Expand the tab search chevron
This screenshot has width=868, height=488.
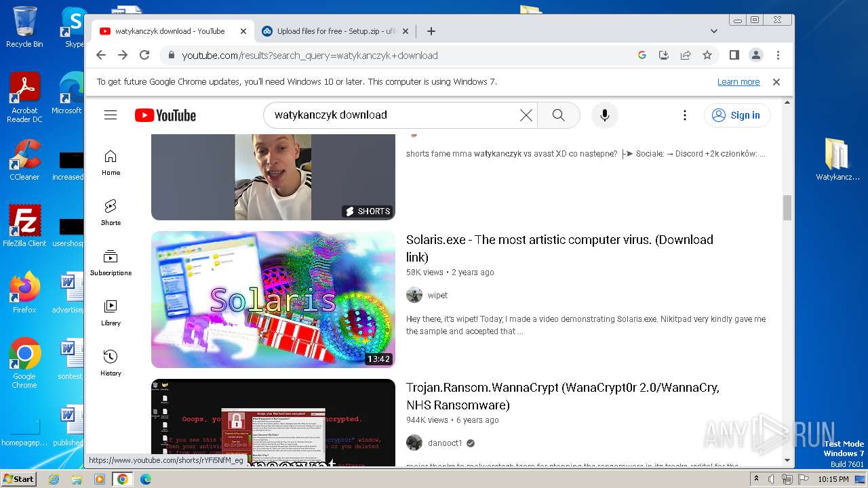pyautogui.click(x=713, y=31)
